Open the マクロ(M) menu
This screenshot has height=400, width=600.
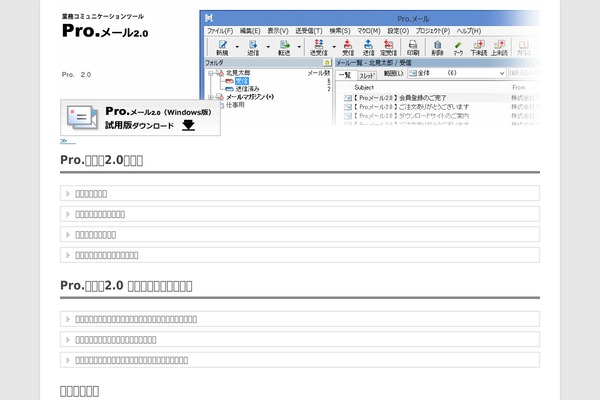369,31
